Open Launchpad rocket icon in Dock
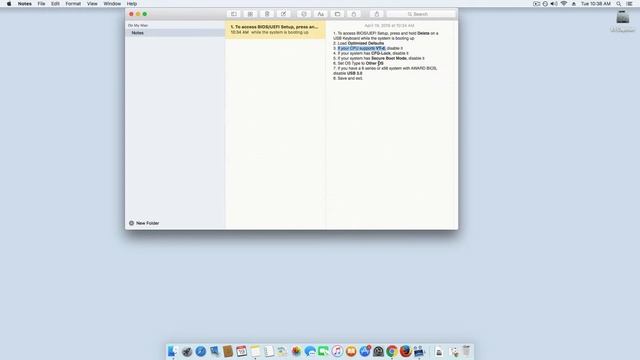640x360 pixels. tap(187, 351)
